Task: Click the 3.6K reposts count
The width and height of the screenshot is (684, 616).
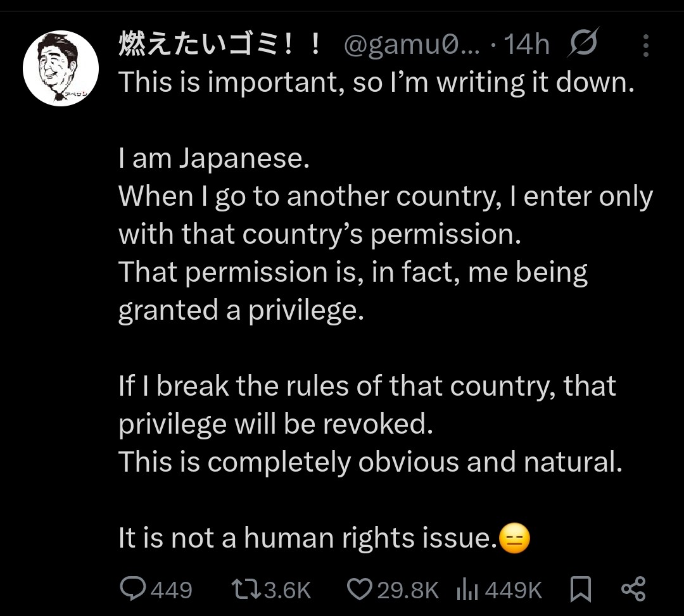Action: (x=288, y=591)
